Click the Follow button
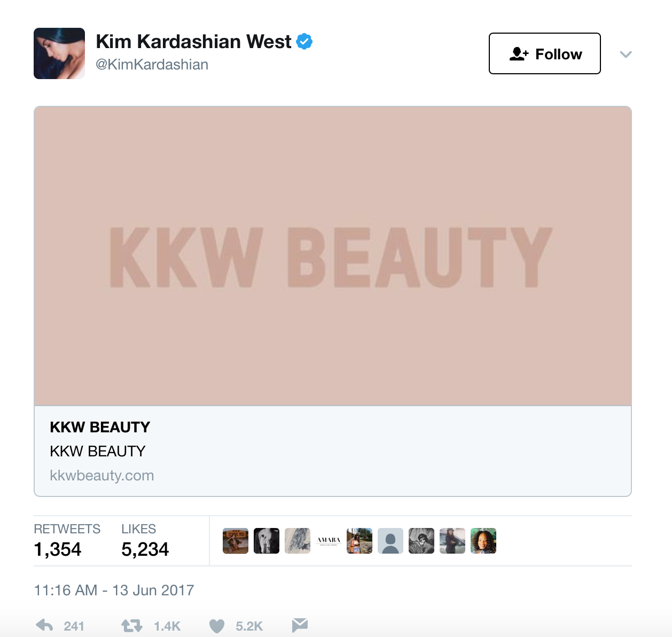This screenshot has height=637, width=672. pyautogui.click(x=545, y=53)
